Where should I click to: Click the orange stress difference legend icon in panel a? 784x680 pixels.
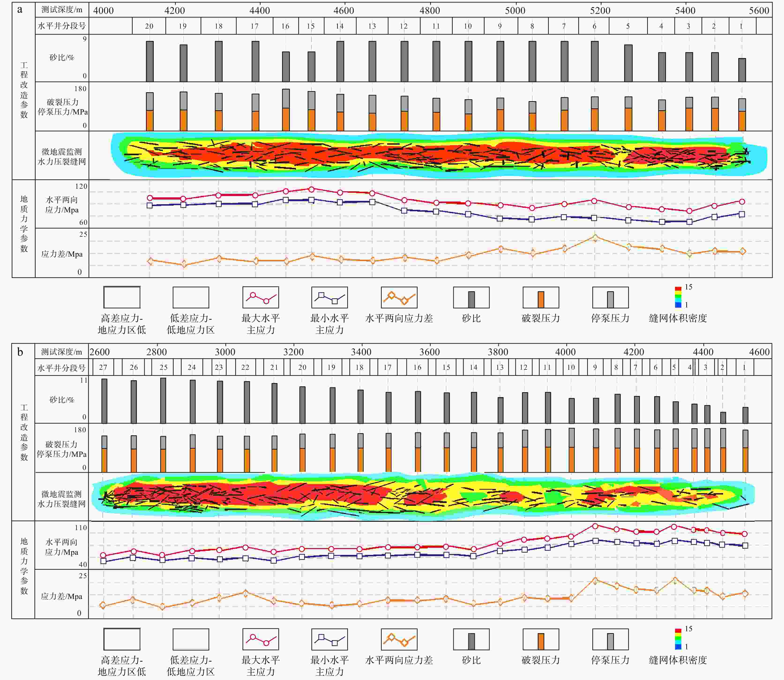click(399, 297)
